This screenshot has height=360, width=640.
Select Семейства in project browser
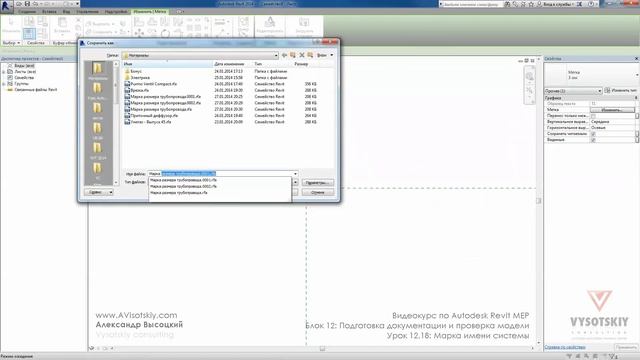coord(24,78)
